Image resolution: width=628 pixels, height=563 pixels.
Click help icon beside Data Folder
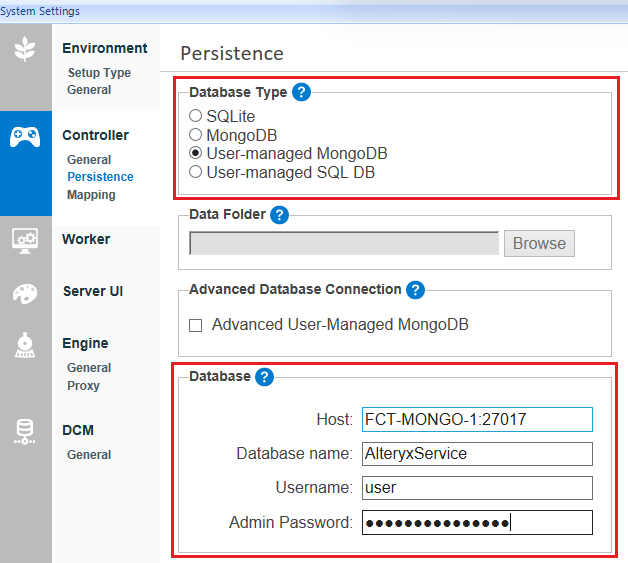[279, 214]
